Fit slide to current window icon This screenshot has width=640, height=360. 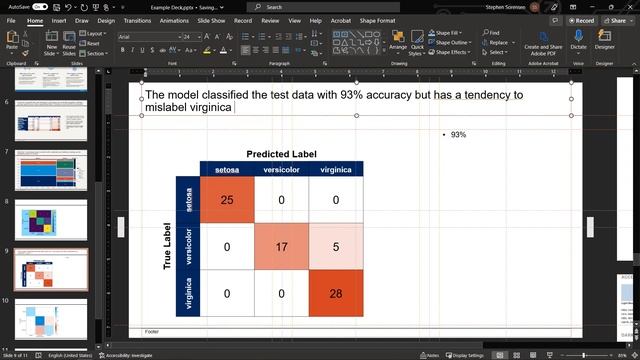(634, 356)
